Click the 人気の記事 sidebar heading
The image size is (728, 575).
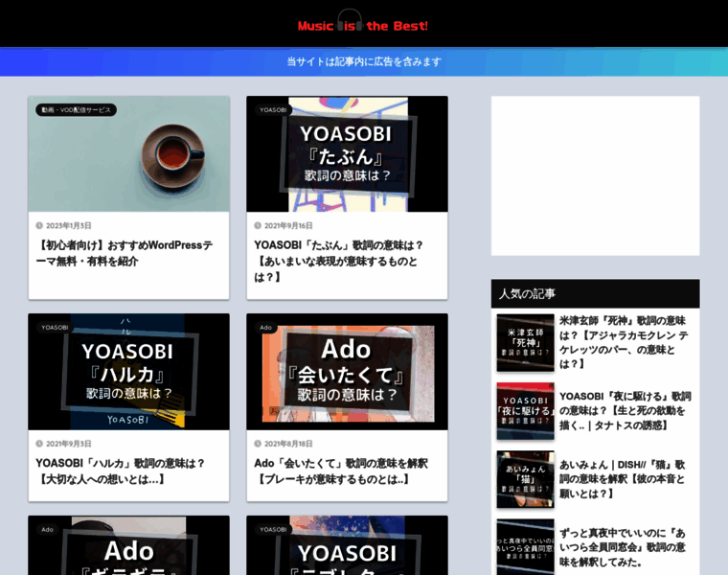595,293
